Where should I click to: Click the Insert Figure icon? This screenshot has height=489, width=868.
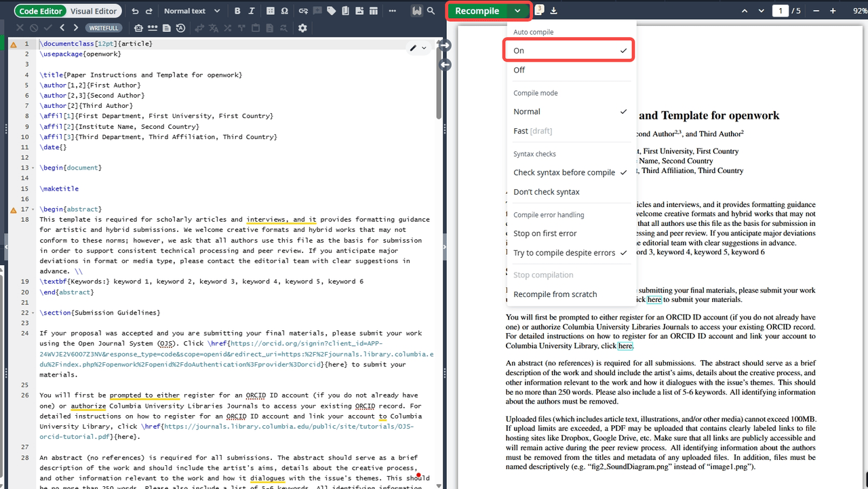click(359, 11)
